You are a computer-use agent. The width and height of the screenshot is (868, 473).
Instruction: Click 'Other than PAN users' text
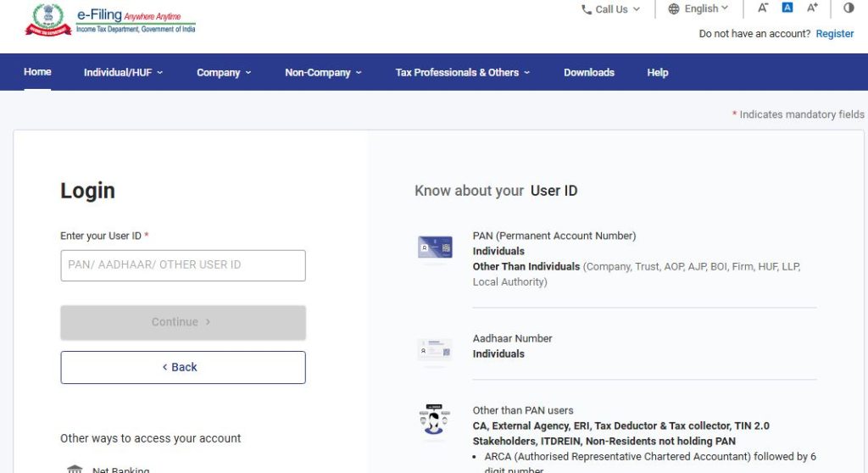click(522, 410)
